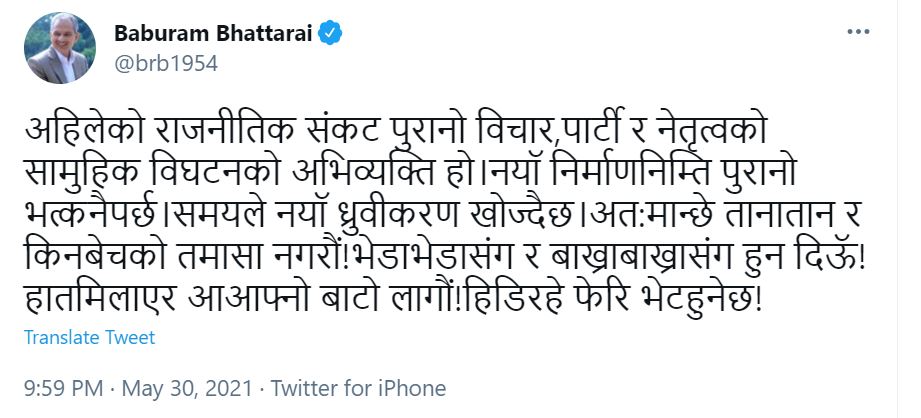921x418 pixels.
Task: Open Baburam Bhattarai's profile picture
Action: click(x=57, y=48)
